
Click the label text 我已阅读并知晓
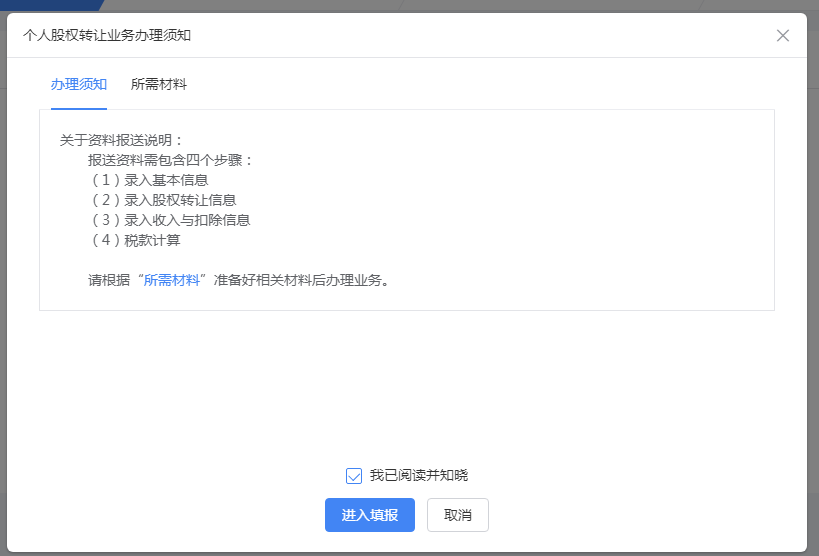click(419, 476)
